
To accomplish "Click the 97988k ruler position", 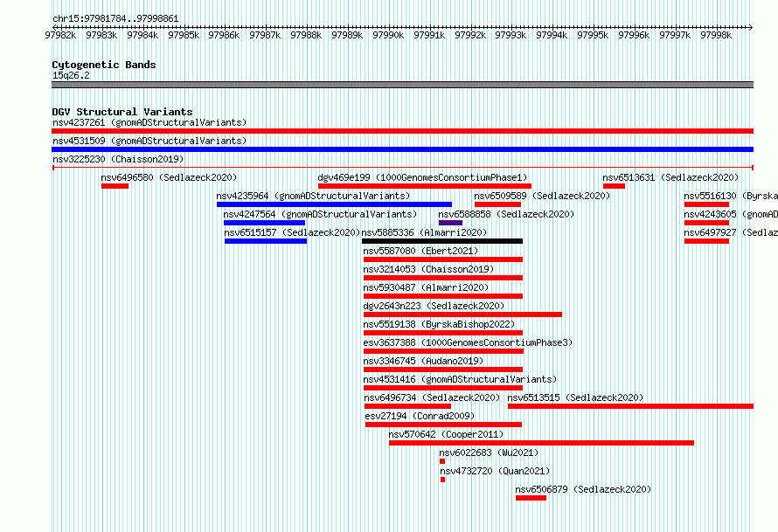I will [x=306, y=35].
